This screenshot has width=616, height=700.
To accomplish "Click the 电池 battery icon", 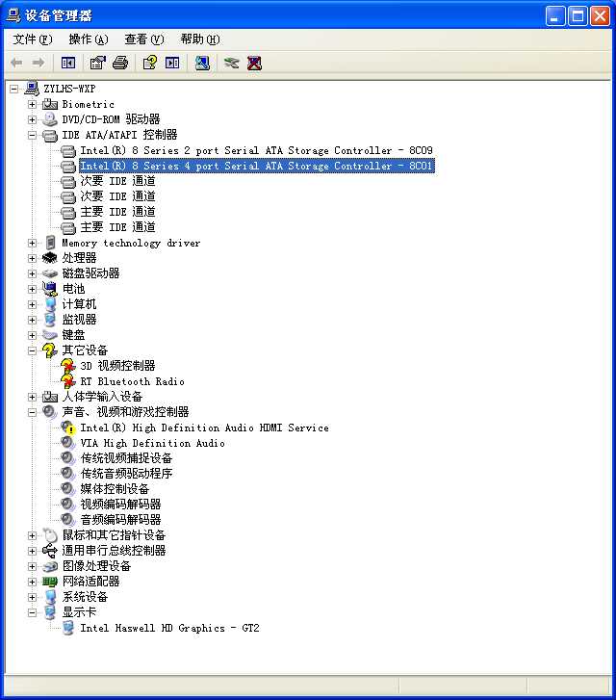I will pos(50,289).
